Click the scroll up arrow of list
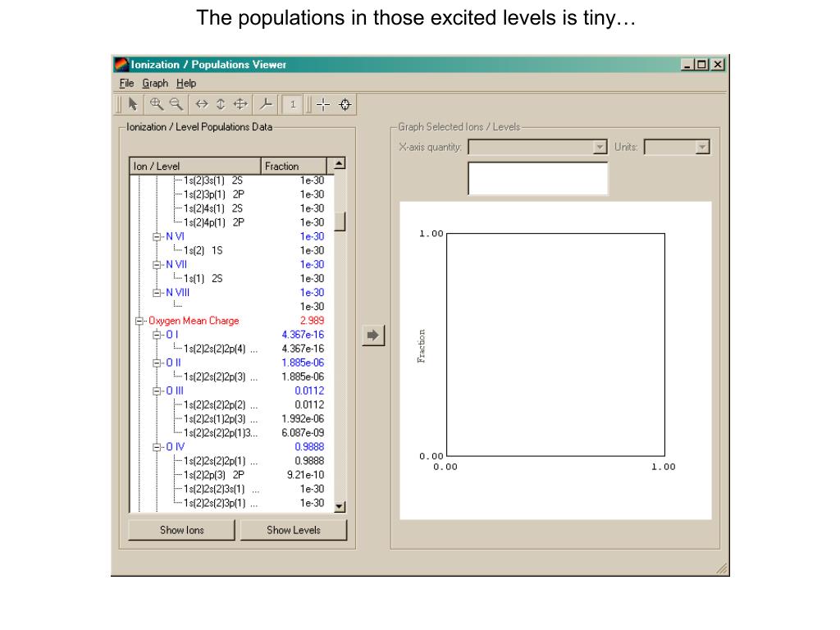The width and height of the screenshot is (840, 630). pos(340,163)
